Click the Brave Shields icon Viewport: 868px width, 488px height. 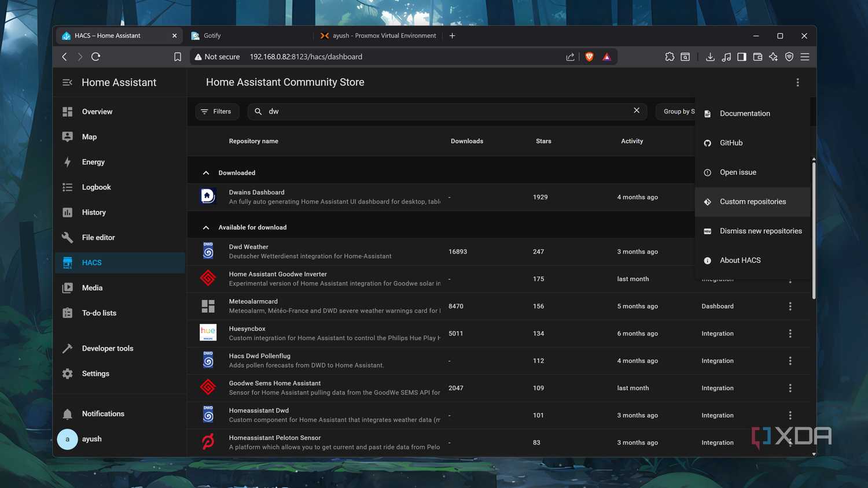[589, 57]
